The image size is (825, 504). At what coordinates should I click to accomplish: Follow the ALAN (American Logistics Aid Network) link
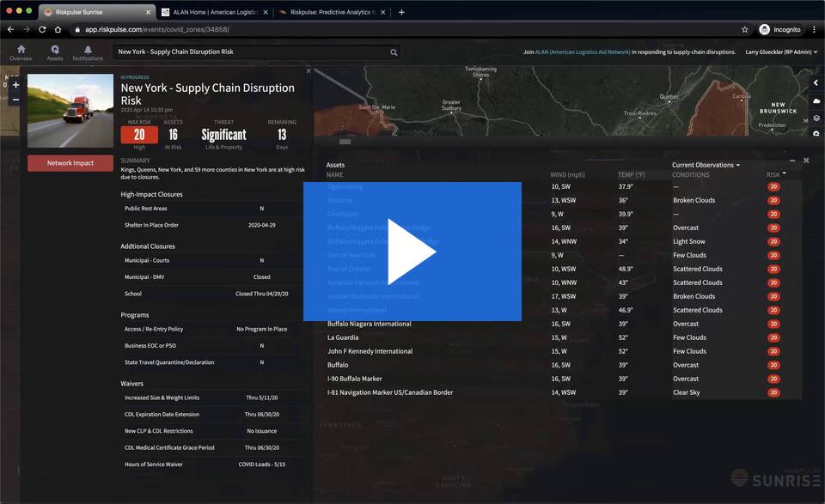point(583,52)
